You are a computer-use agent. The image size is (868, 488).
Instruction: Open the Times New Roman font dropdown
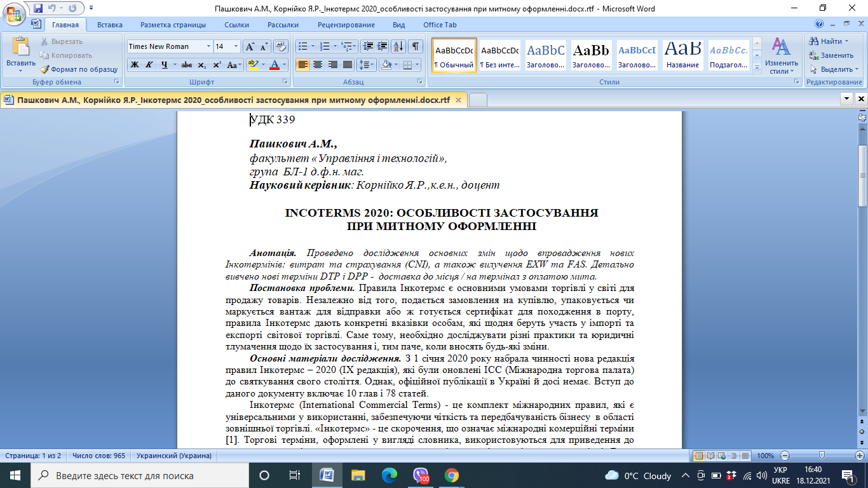(208, 46)
